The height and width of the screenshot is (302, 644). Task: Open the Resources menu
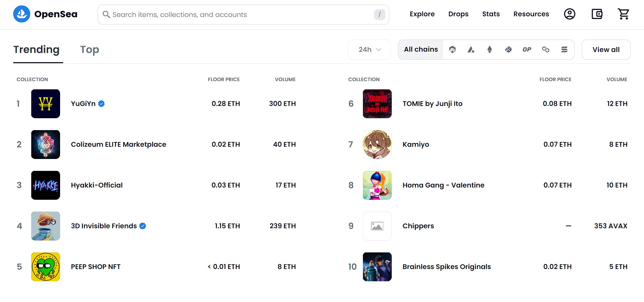pos(531,14)
